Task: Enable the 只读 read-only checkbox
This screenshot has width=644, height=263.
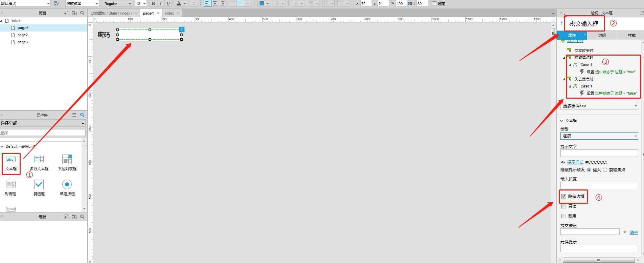Action: pos(563,206)
